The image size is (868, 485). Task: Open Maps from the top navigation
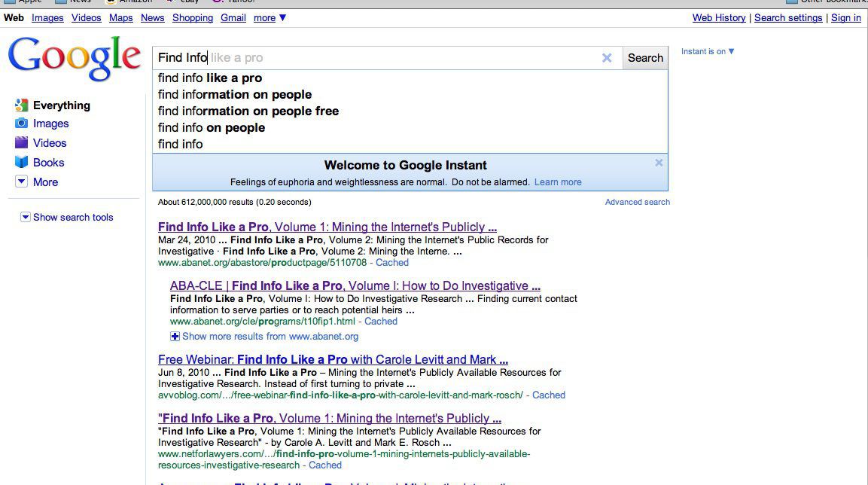click(x=120, y=18)
